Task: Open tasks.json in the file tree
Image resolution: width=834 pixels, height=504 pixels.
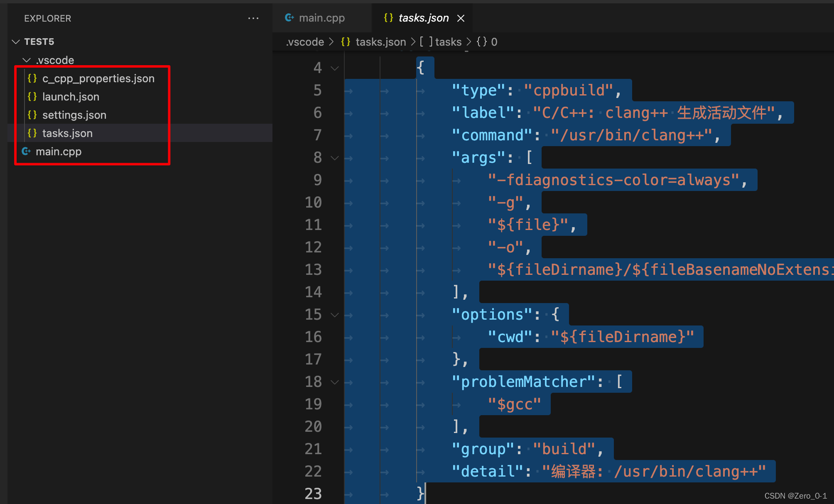Action: (67, 133)
